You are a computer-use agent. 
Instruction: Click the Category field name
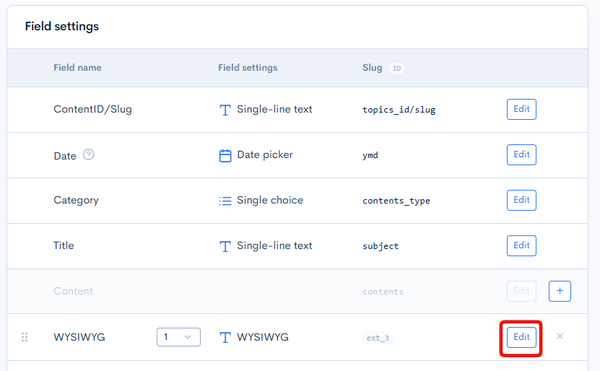(x=76, y=200)
